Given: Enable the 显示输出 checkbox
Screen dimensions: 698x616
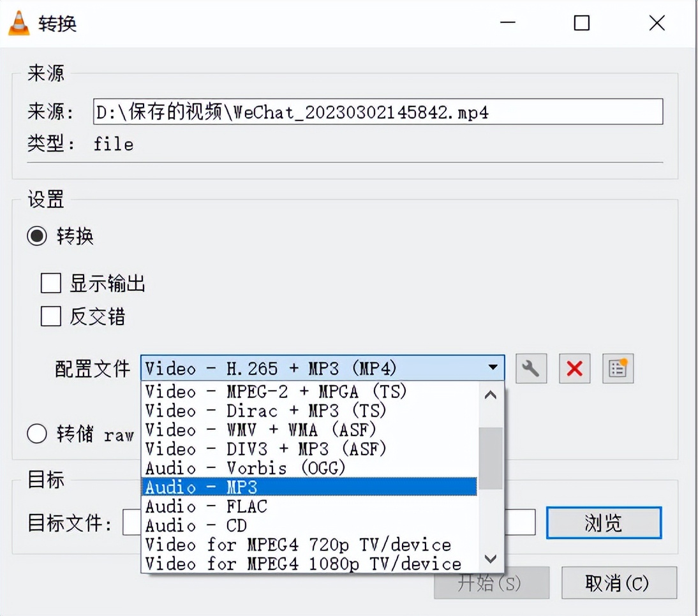Looking at the screenshot, I should (50, 283).
